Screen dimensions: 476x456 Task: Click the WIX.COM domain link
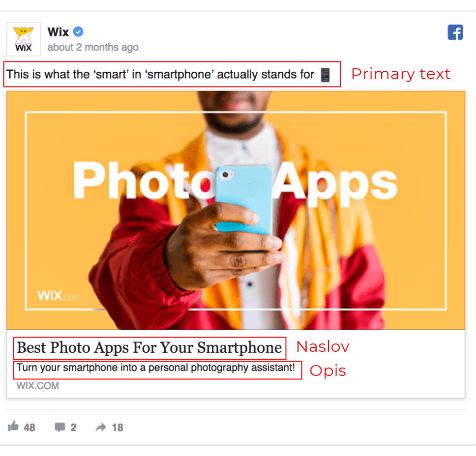(38, 386)
